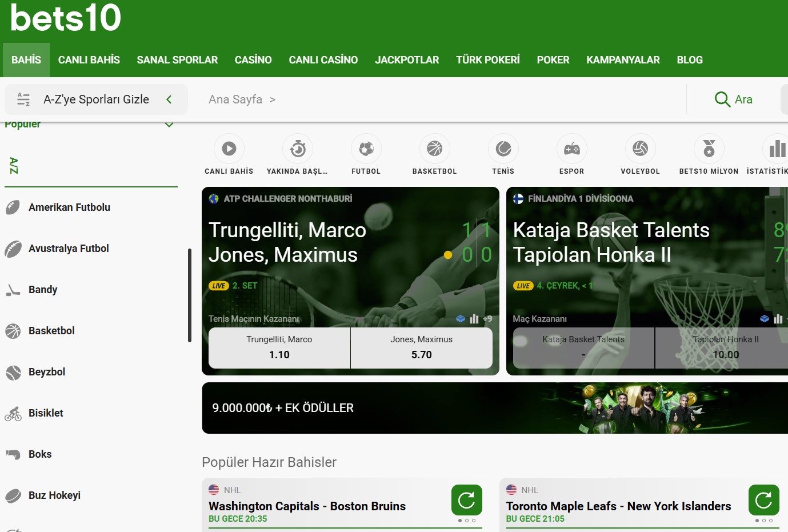788x532 pixels.
Task: Open the Voleybol icon shortcut
Action: click(641, 149)
